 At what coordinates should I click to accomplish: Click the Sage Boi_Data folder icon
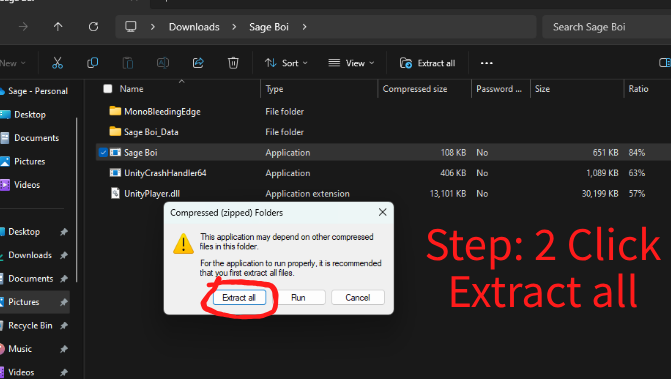tap(115, 132)
